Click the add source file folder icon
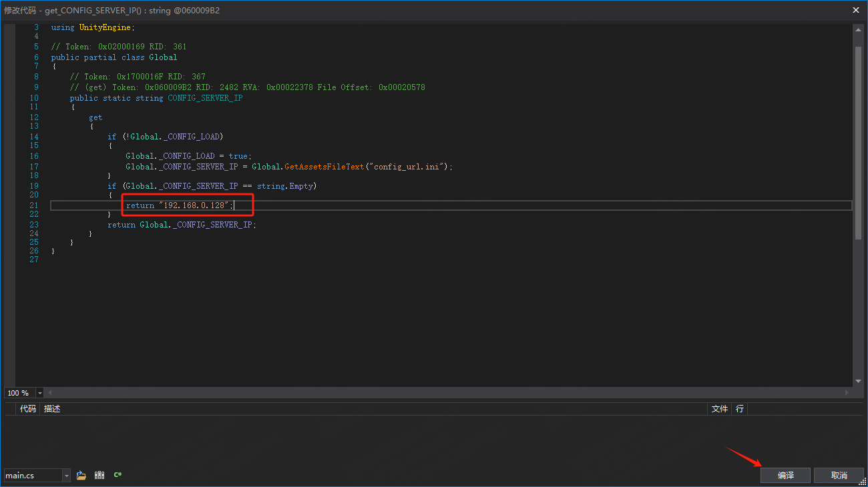The image size is (868, 487). pyautogui.click(x=81, y=475)
